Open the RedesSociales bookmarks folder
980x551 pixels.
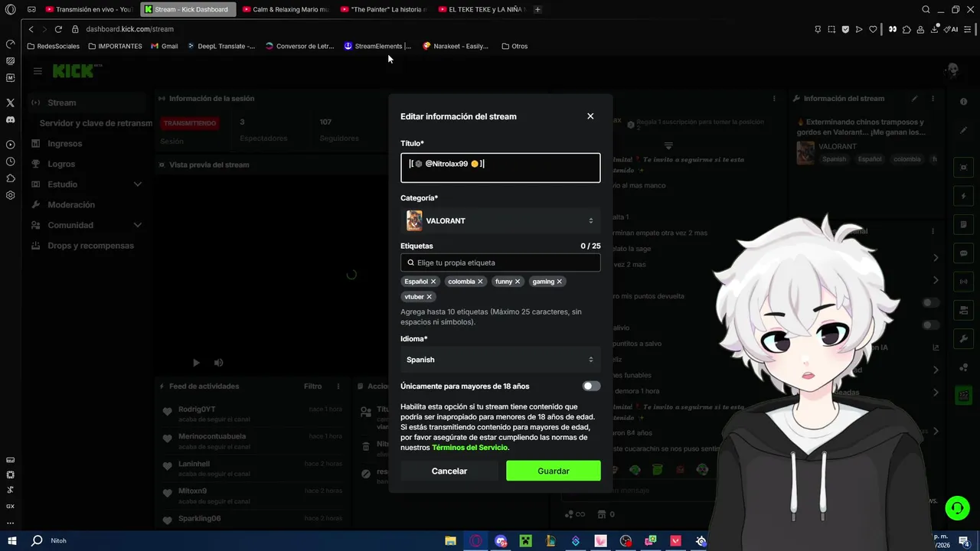pos(54,46)
